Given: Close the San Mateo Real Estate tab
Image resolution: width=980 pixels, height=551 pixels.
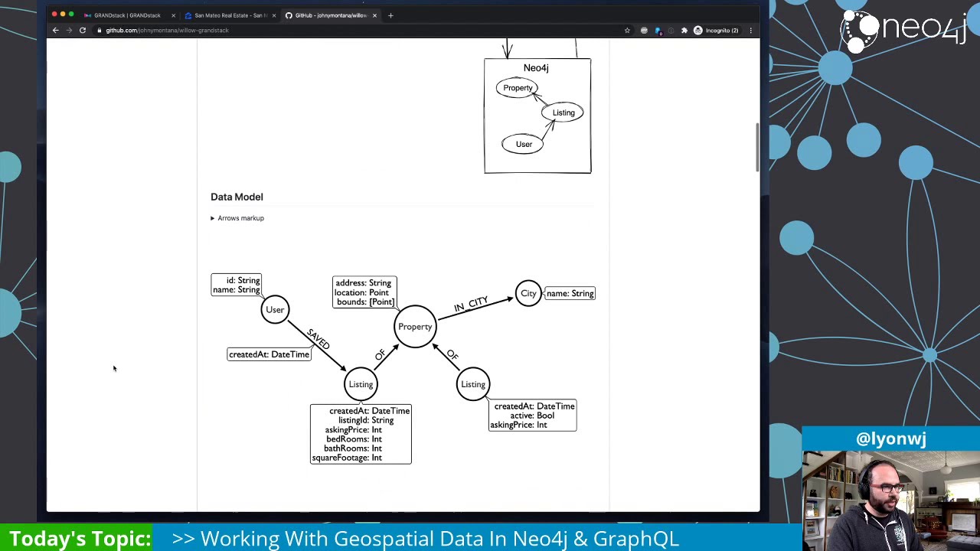Looking at the screenshot, I should [274, 15].
